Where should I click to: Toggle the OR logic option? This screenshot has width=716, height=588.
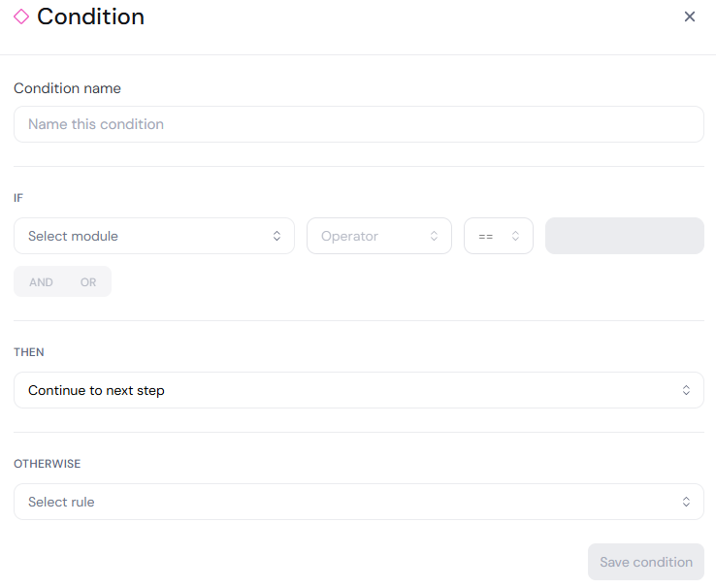pyautogui.click(x=88, y=282)
